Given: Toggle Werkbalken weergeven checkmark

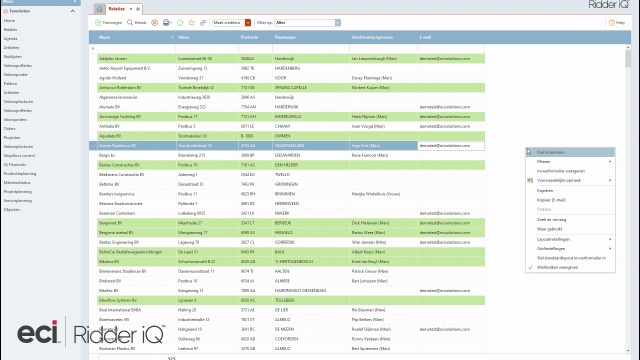Looking at the screenshot, I should 530,267.
